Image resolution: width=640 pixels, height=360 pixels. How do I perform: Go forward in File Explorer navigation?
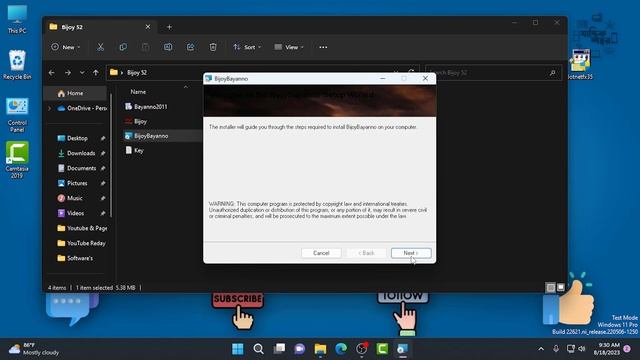(x=68, y=73)
